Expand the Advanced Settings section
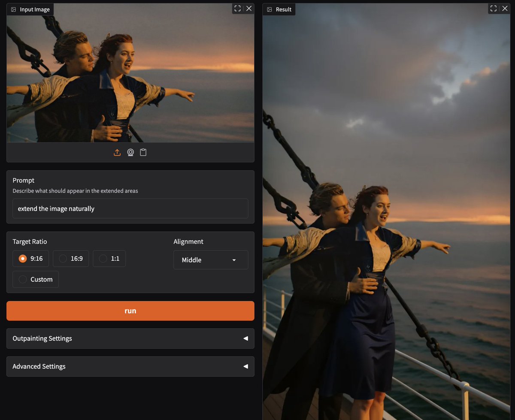Image resolution: width=515 pixels, height=420 pixels. click(x=130, y=366)
